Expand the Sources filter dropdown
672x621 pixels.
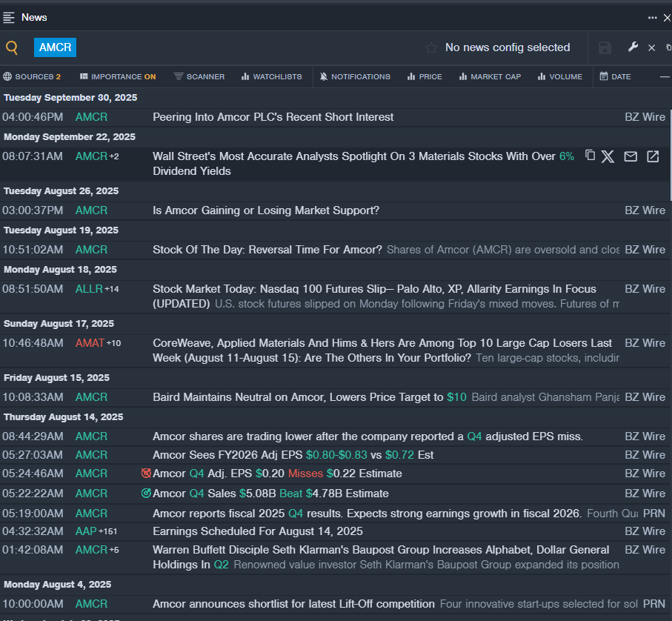pyautogui.click(x=32, y=76)
